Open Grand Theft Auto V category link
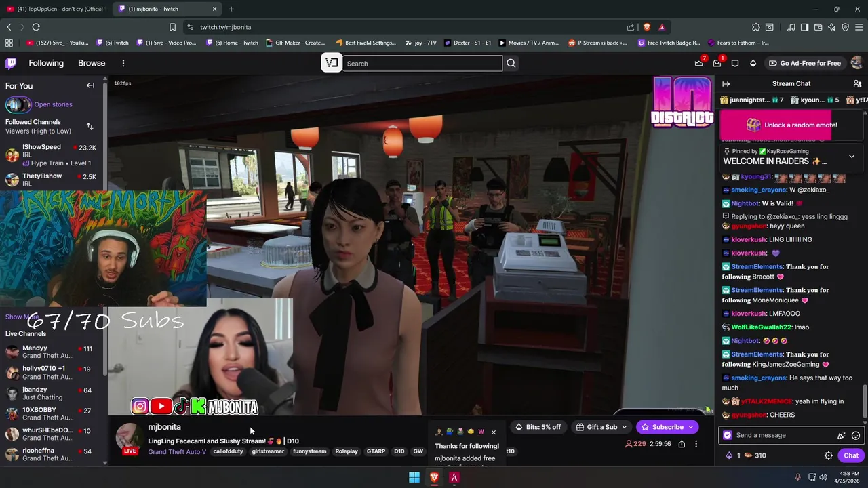The width and height of the screenshot is (868, 488). click(177, 451)
